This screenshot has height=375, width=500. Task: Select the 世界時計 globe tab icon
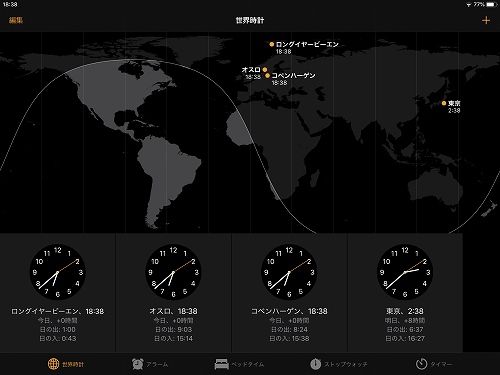[53, 364]
